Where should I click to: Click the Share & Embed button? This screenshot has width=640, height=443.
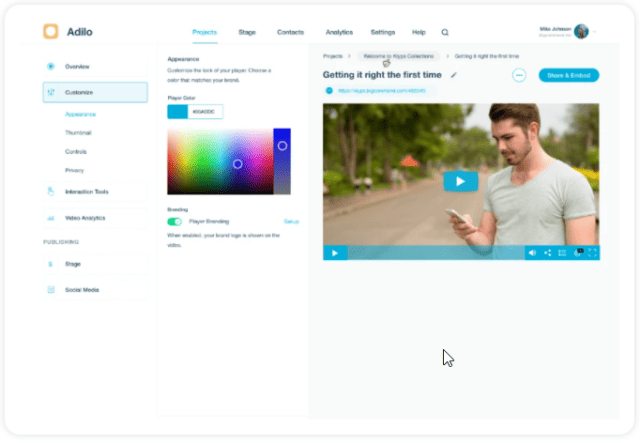568,75
